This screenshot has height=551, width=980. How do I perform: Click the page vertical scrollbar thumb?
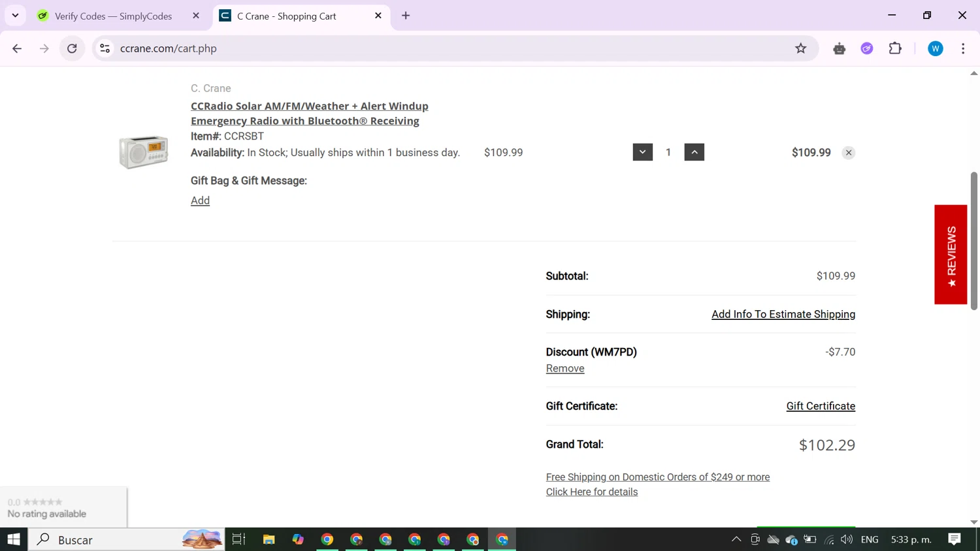(x=974, y=241)
